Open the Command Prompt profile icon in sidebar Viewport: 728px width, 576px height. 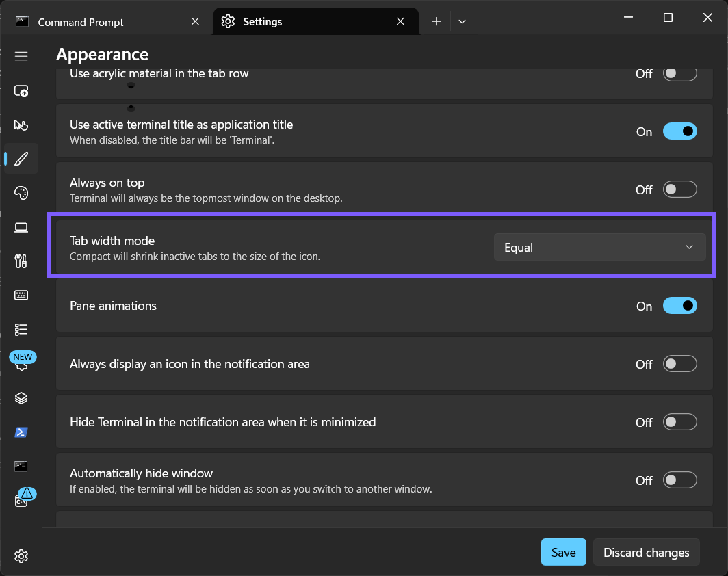(21, 466)
